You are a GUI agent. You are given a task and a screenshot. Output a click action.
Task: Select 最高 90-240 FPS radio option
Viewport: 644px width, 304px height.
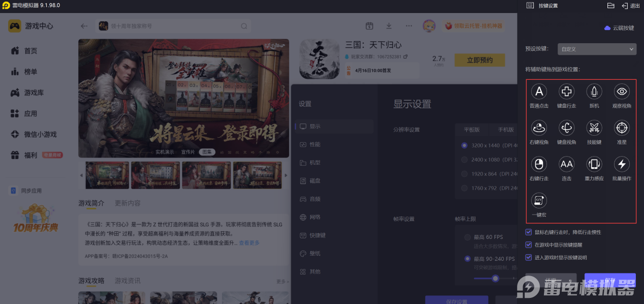coord(467,259)
